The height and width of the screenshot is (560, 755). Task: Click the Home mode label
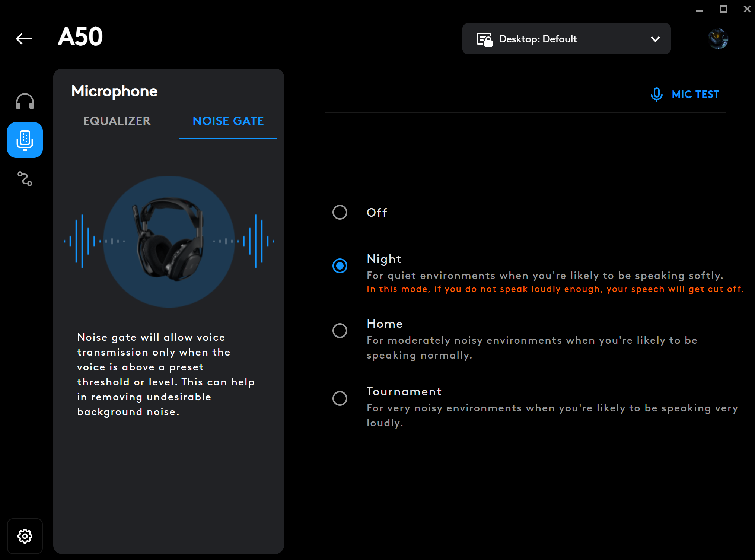tap(385, 324)
